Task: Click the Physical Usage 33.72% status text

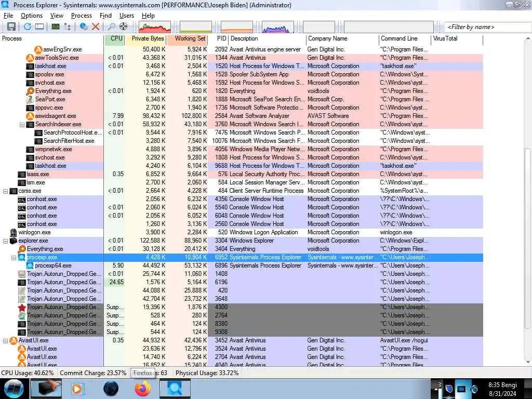Action: [207, 373]
